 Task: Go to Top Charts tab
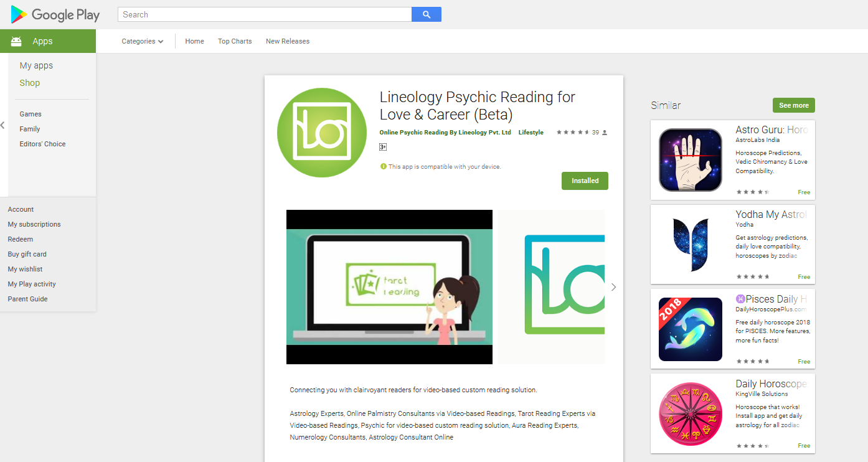(235, 41)
